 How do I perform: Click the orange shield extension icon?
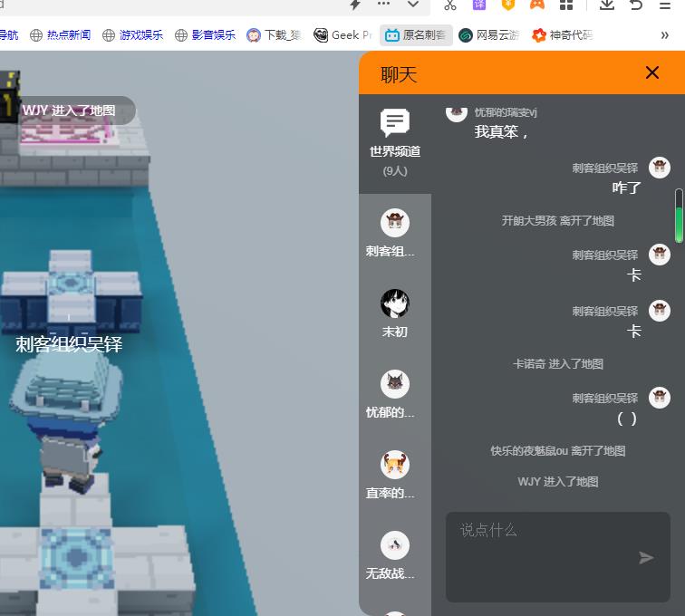(508, 5)
